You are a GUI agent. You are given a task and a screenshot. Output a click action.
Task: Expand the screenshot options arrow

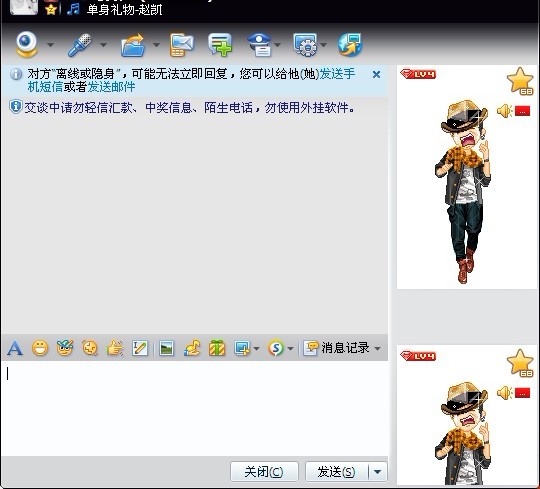pos(256,348)
